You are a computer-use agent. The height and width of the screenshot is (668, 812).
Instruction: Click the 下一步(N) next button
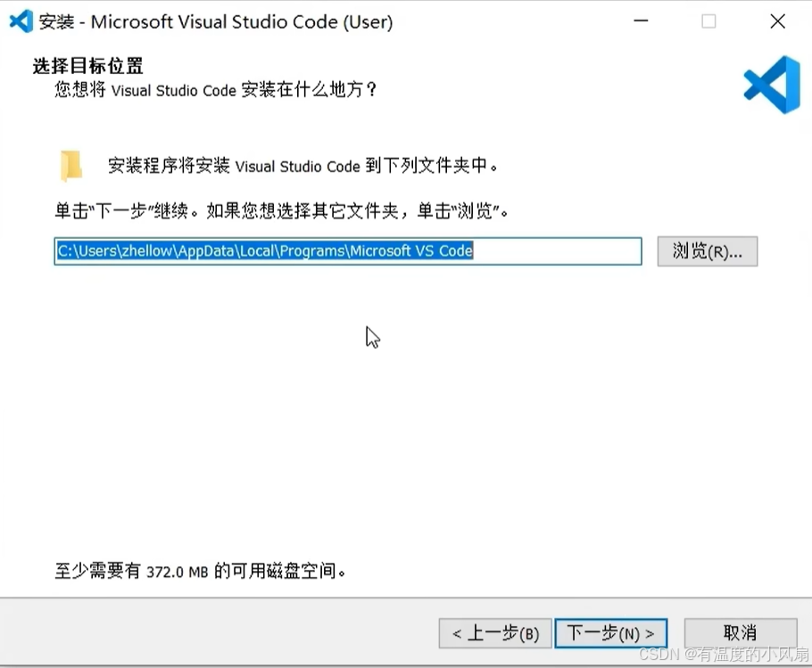[x=610, y=633]
